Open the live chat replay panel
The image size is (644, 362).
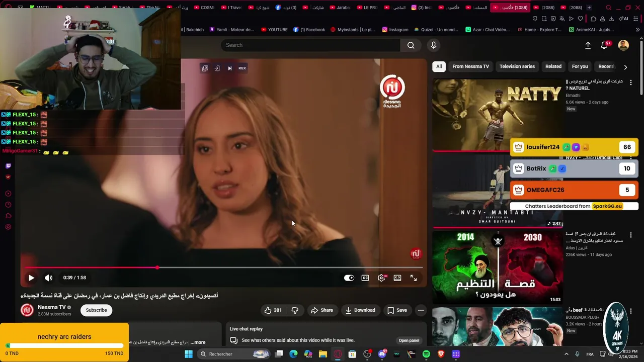409,340
